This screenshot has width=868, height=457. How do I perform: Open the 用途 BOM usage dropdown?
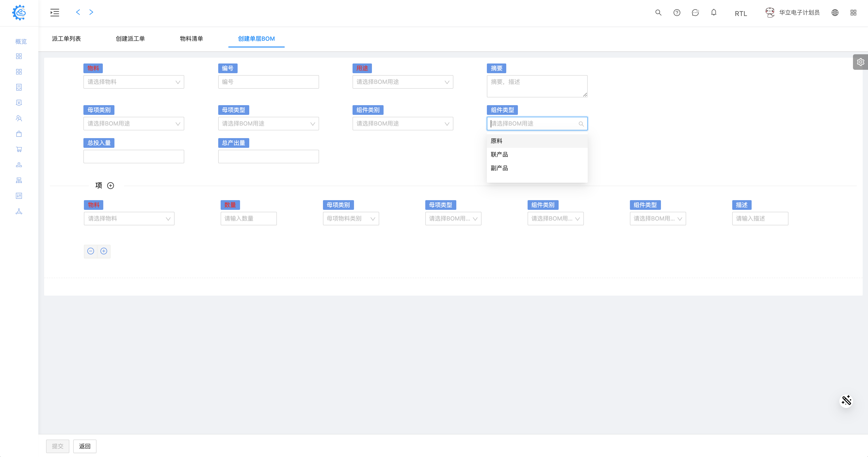tap(402, 82)
